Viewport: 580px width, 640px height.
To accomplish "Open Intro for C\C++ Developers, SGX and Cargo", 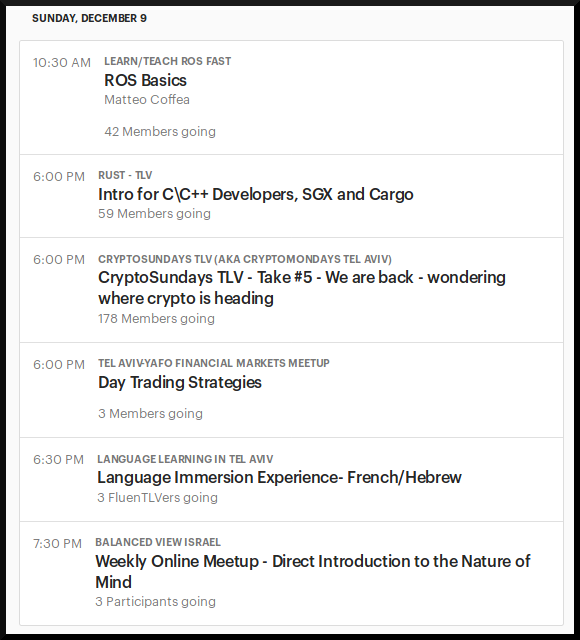I will [x=256, y=194].
